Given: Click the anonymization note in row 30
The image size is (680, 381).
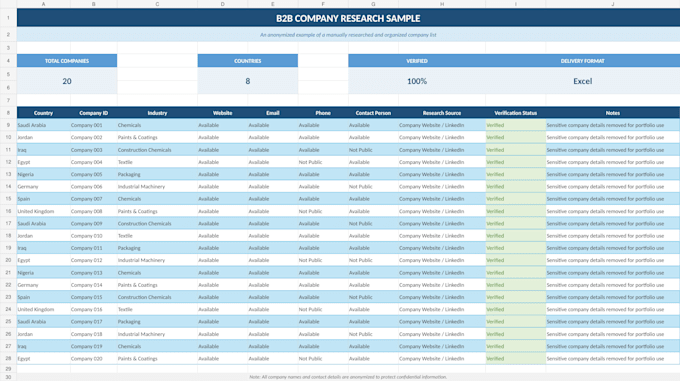Looking at the screenshot, I should click(348, 377).
